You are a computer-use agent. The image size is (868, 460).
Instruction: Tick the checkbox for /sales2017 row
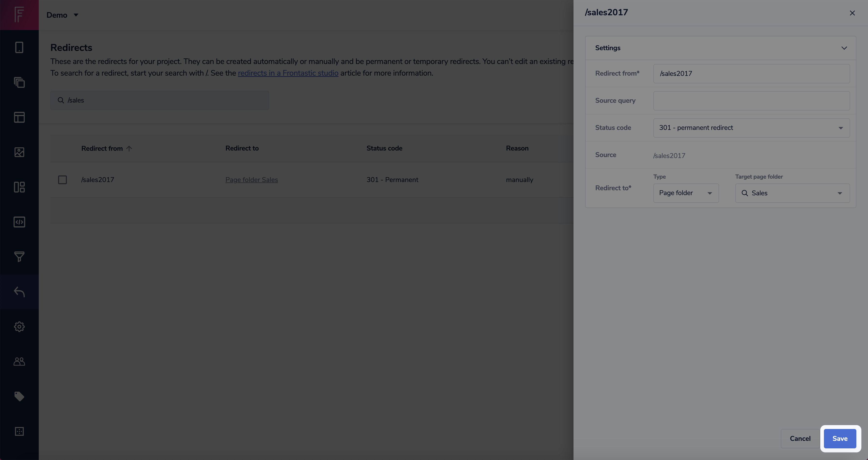pos(62,180)
